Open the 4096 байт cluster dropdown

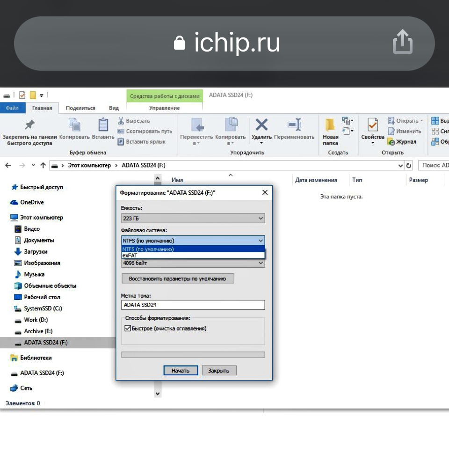pyautogui.click(x=193, y=263)
